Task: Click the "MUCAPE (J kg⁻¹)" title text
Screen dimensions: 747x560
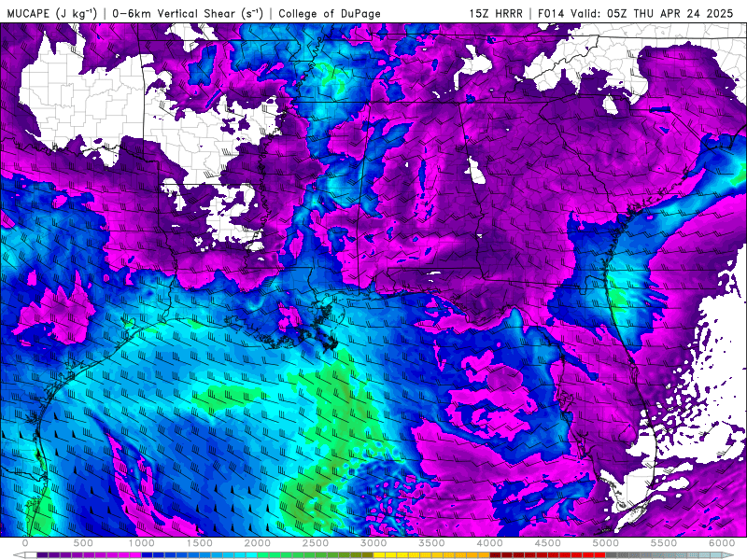Action: pos(52,13)
